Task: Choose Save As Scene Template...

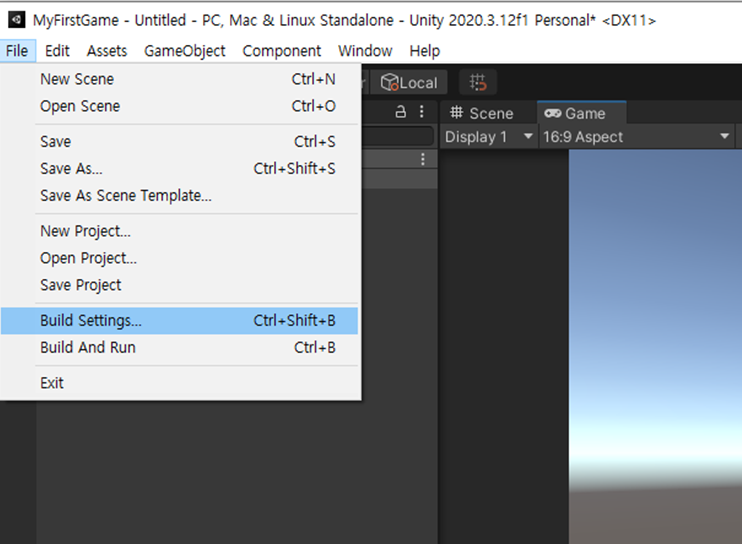Action: click(x=179, y=195)
